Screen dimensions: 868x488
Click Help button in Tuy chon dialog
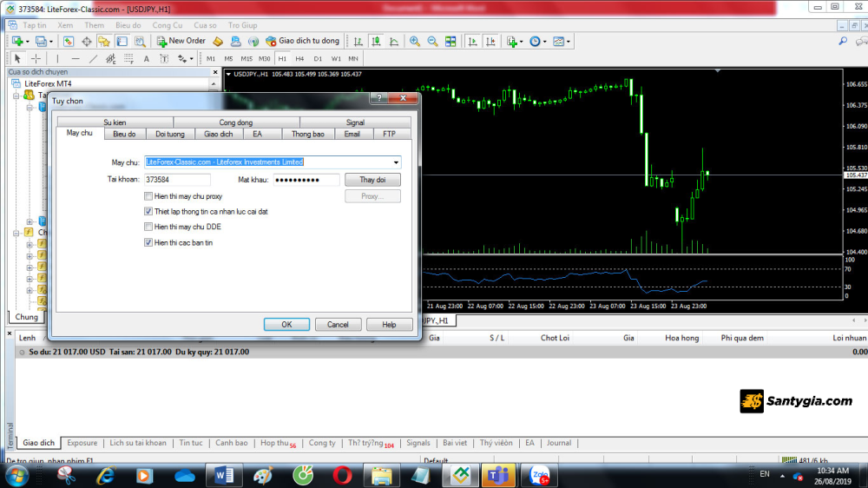point(389,325)
